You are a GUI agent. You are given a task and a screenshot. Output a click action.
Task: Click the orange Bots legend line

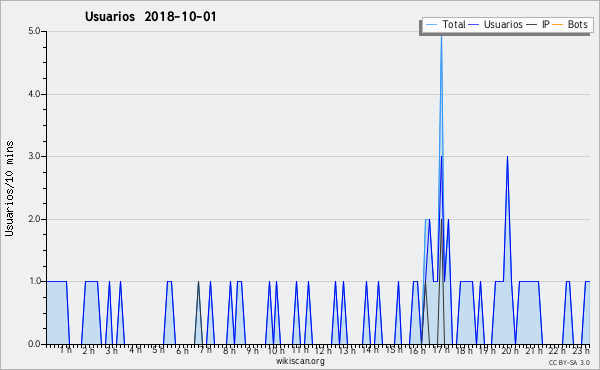pos(558,25)
